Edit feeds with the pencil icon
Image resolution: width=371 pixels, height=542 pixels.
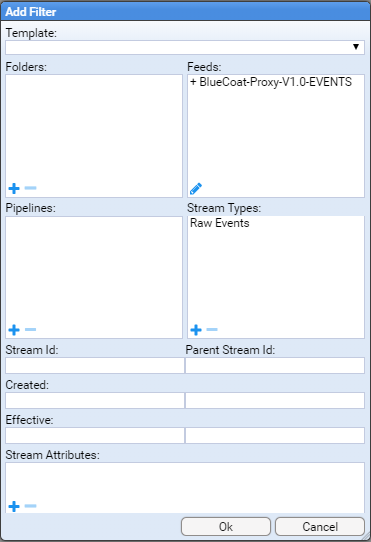pos(196,189)
